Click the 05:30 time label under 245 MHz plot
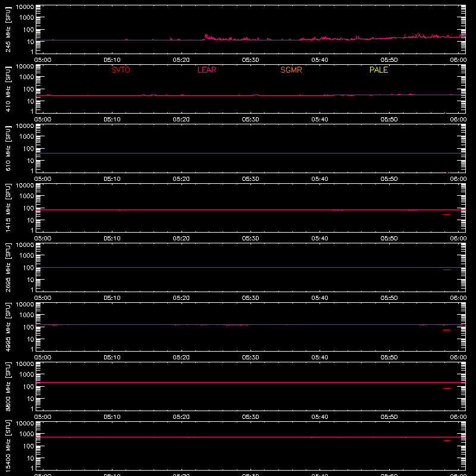This screenshot has width=476, height=476. (x=250, y=60)
